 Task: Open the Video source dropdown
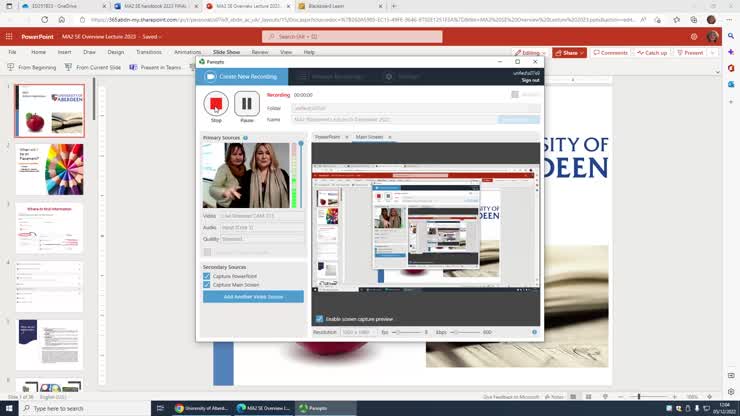click(261, 215)
